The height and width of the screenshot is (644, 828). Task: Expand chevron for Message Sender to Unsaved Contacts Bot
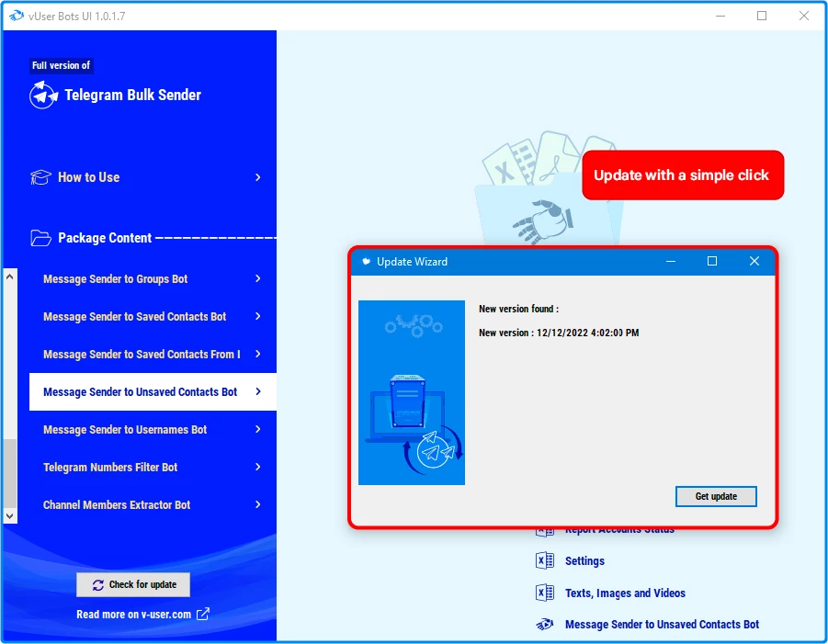[x=257, y=391]
